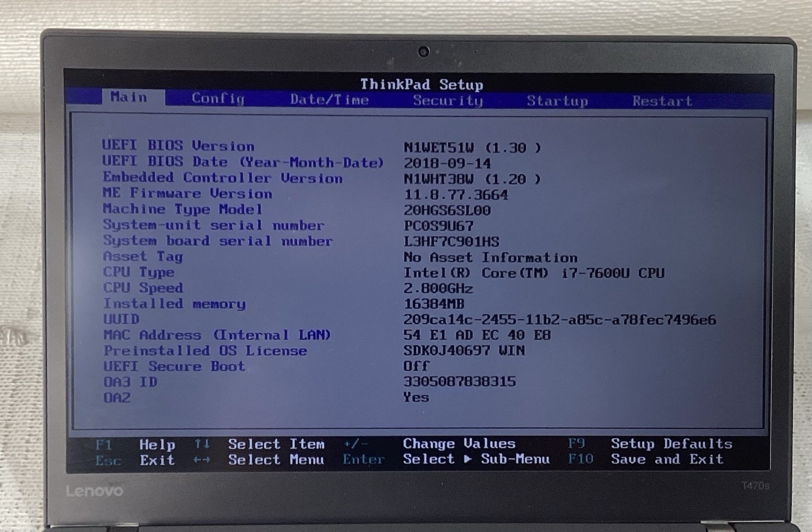Click the OA2 value Yes
Image resolution: width=812 pixels, height=532 pixels.
point(416,397)
